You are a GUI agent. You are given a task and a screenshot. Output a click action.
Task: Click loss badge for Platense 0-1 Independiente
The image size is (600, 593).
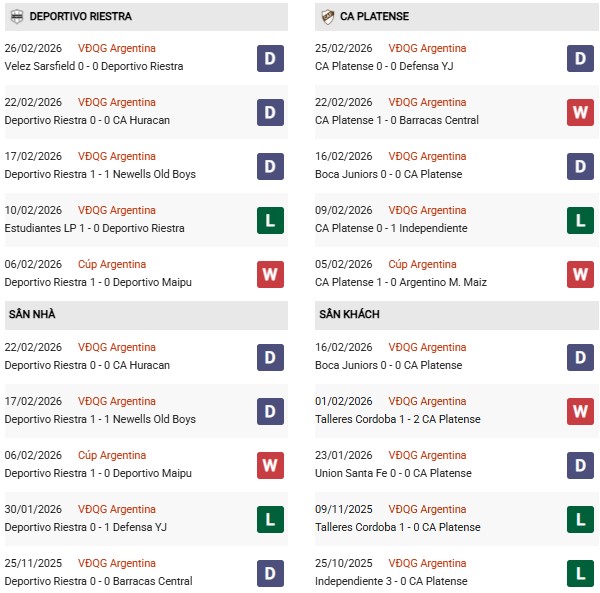coord(581,220)
